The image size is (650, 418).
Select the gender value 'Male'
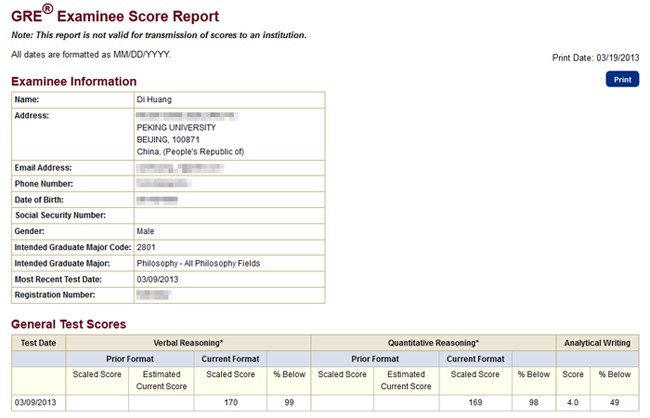click(146, 231)
